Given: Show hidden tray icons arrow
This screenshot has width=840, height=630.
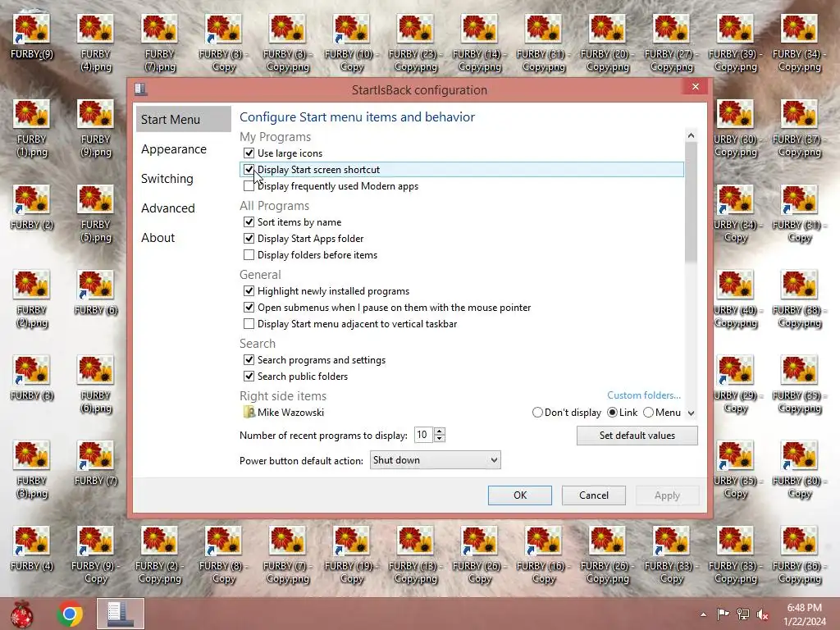Looking at the screenshot, I should pos(703,614).
